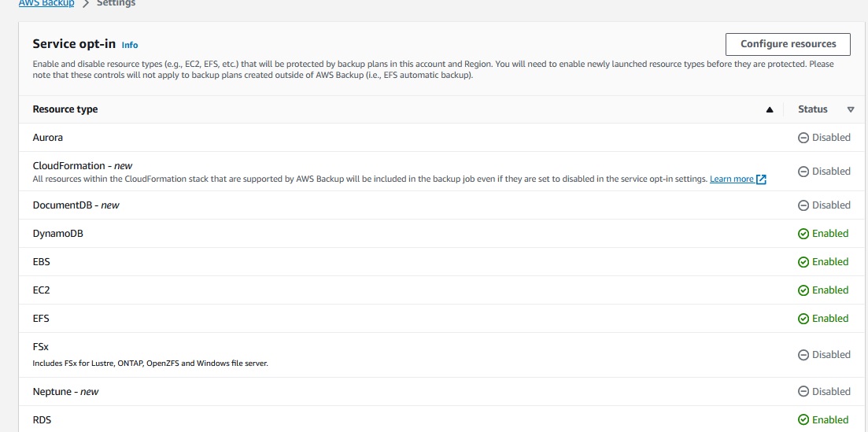Click the external link icon after Learn more
The image size is (868, 432).
point(761,179)
